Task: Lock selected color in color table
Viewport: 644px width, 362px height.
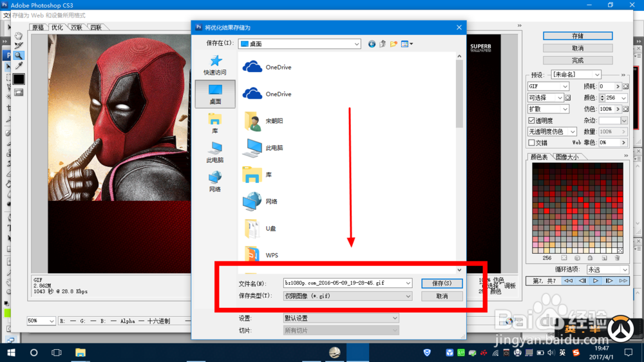Action: tap(590, 258)
